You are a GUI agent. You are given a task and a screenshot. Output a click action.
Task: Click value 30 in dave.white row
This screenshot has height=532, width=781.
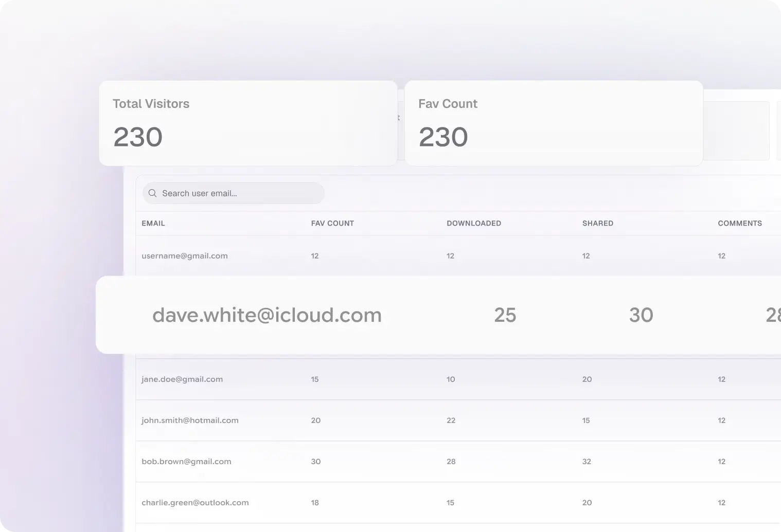(641, 315)
